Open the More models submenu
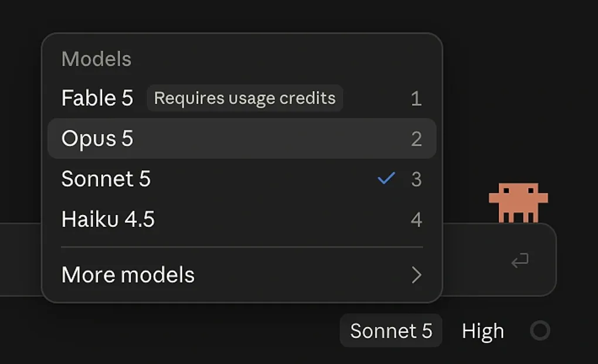This screenshot has width=598, height=364. point(242,275)
